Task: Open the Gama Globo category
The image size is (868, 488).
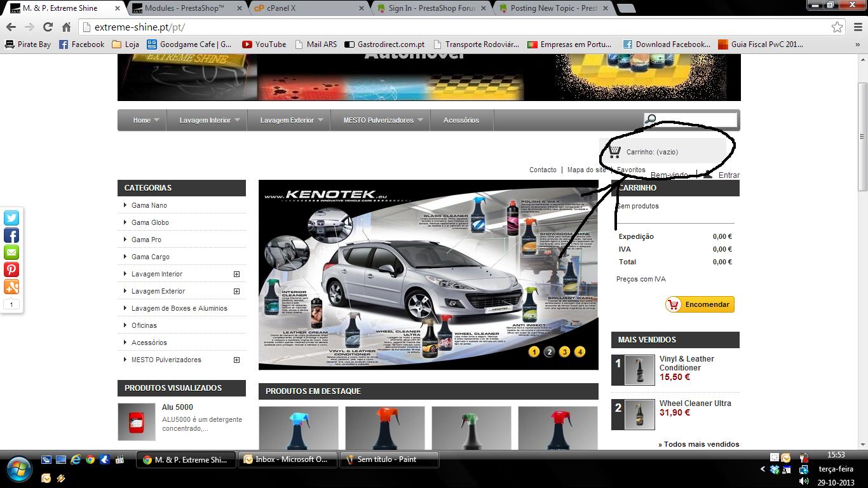Action: click(x=150, y=222)
